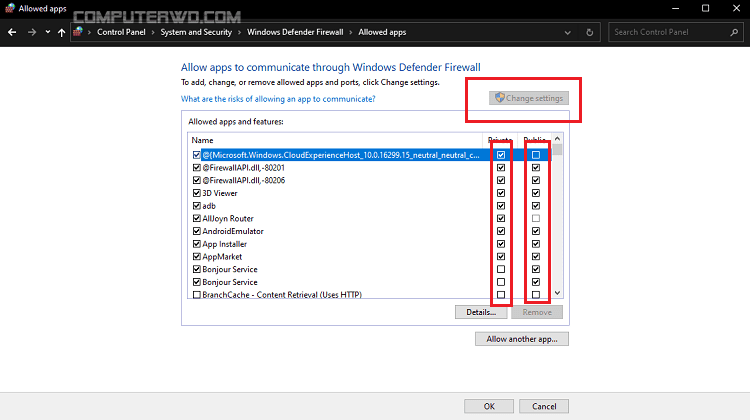750x420 pixels.
Task: Select the Allowed apps breadcrumb
Action: pos(382,32)
